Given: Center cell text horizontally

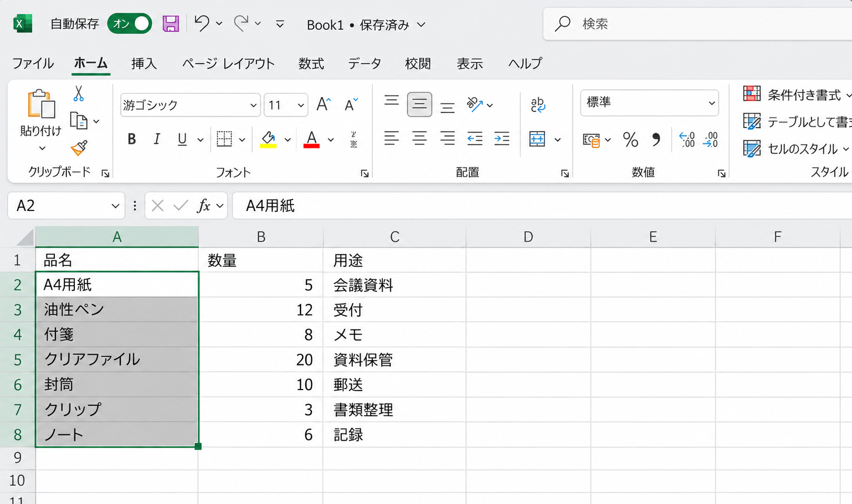Looking at the screenshot, I should point(419,139).
